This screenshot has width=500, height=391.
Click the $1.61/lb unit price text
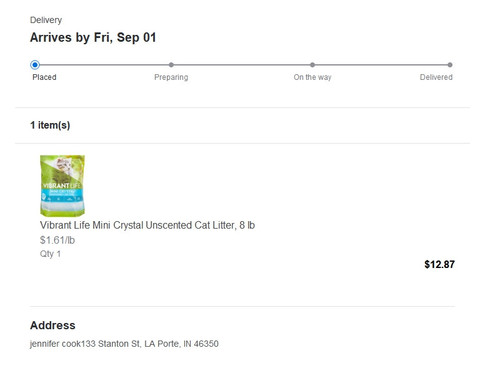57,240
